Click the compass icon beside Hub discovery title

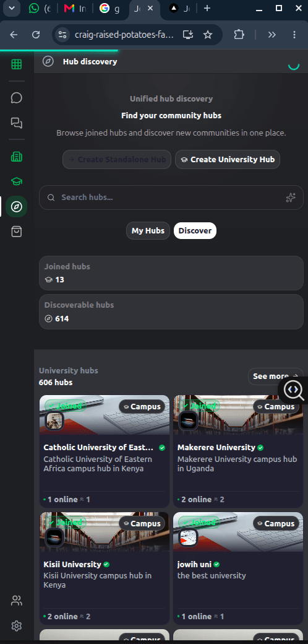click(x=48, y=61)
